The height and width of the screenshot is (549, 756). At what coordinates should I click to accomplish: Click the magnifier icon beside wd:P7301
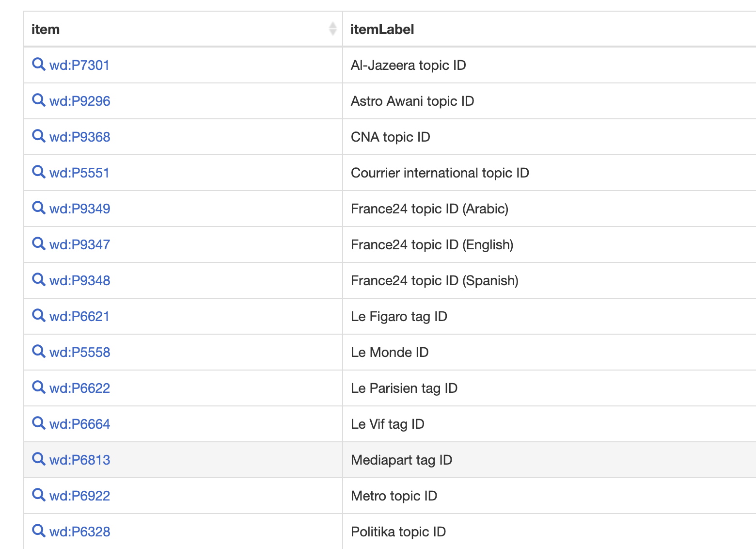pyautogui.click(x=38, y=64)
